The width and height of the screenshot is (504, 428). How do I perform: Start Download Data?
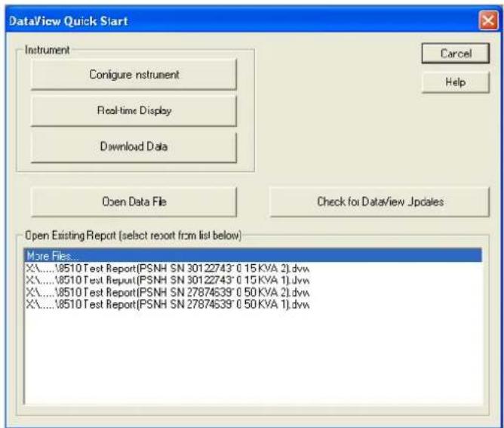[x=134, y=147]
